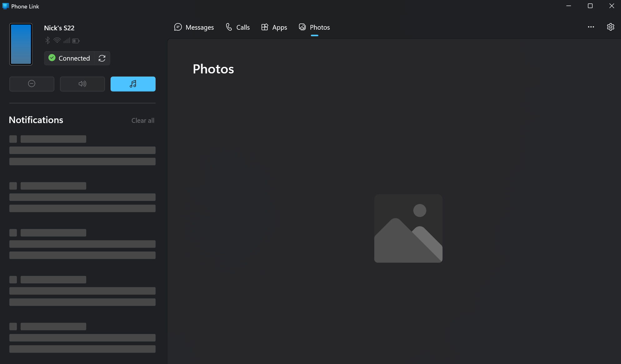Select the Photos tab

314,27
